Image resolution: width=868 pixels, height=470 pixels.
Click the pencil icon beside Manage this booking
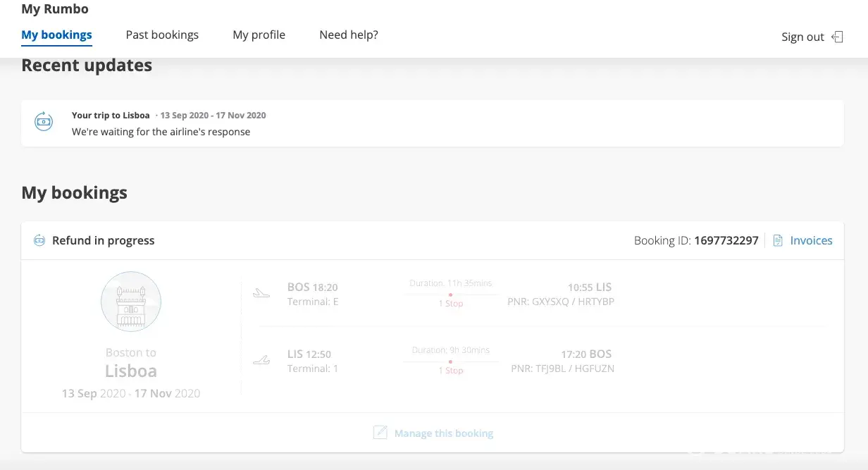(380, 433)
